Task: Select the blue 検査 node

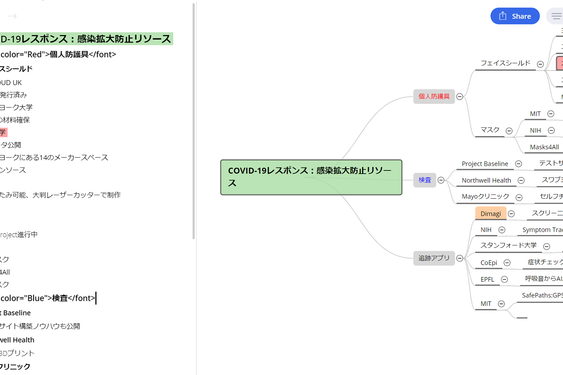Action: point(424,180)
